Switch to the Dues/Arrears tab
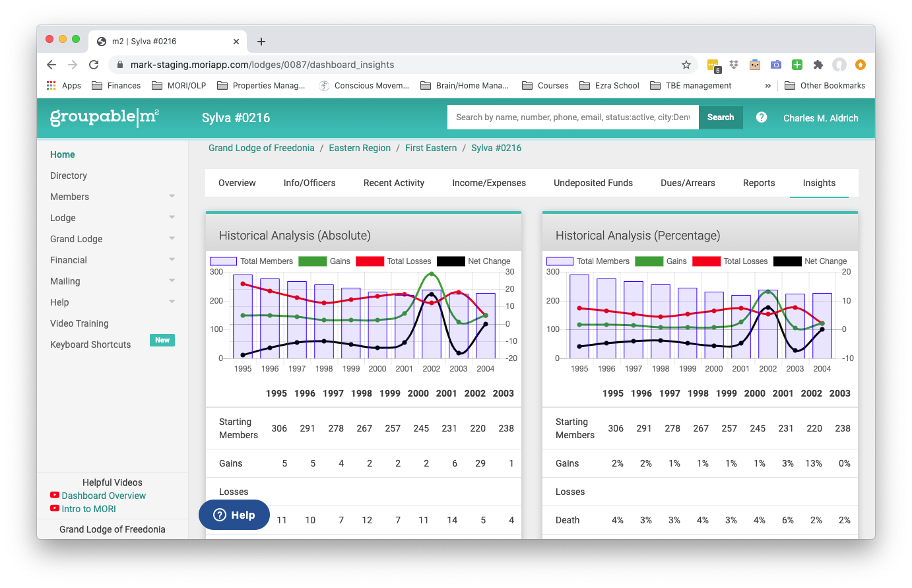 point(688,183)
